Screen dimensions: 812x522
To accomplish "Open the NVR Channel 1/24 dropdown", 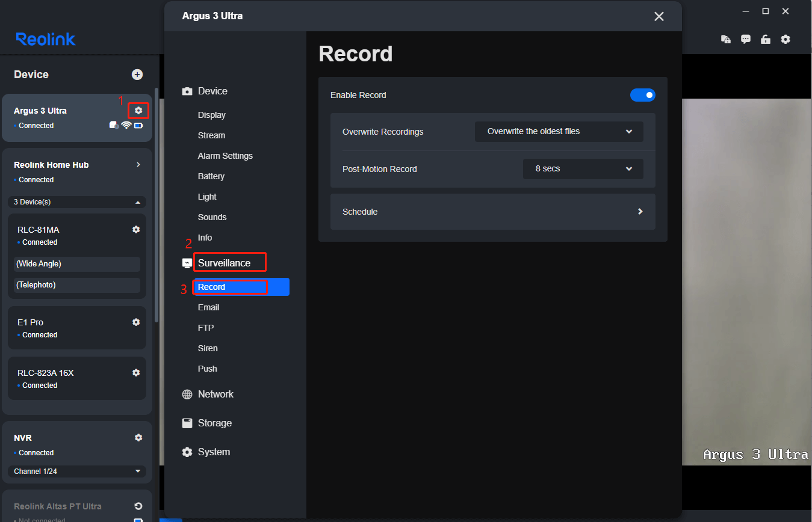I will pos(77,471).
